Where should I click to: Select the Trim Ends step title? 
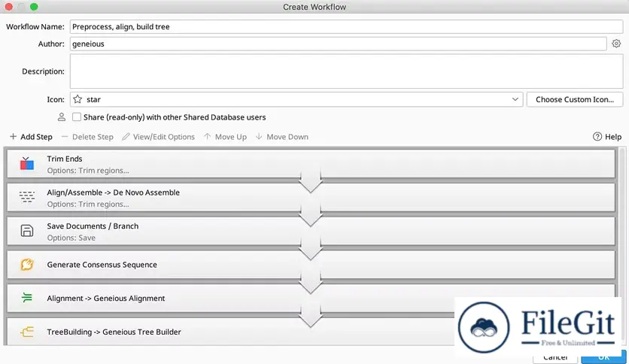65,159
